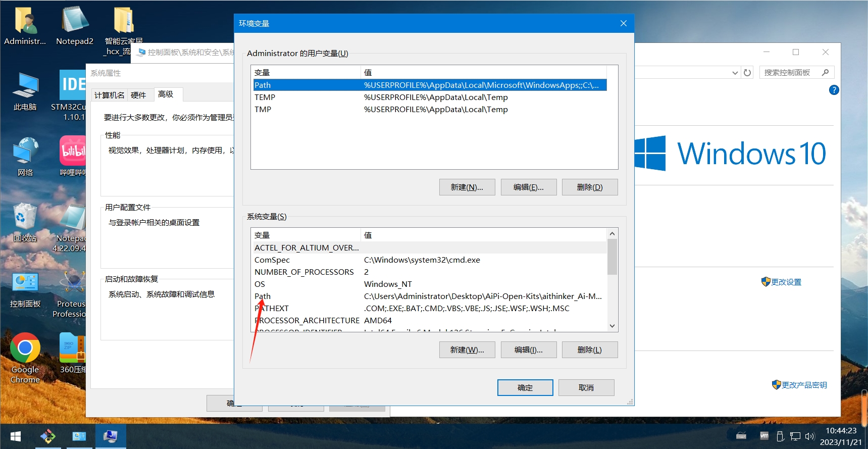The height and width of the screenshot is (449, 868).
Task: Open the network tray icon
Action: [x=795, y=436]
